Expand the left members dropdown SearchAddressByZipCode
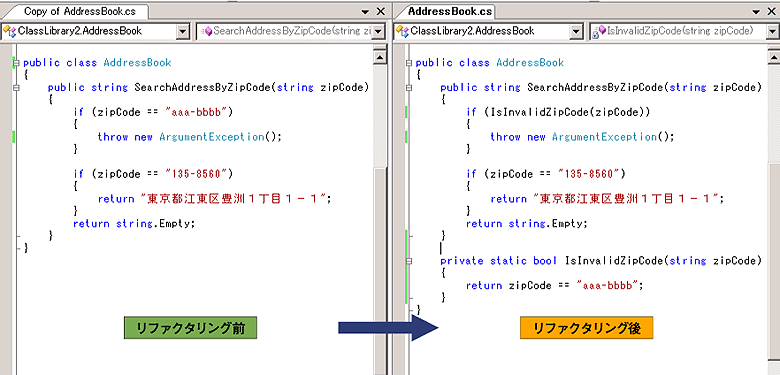Viewport: 780px width, 375px height. coord(379,32)
